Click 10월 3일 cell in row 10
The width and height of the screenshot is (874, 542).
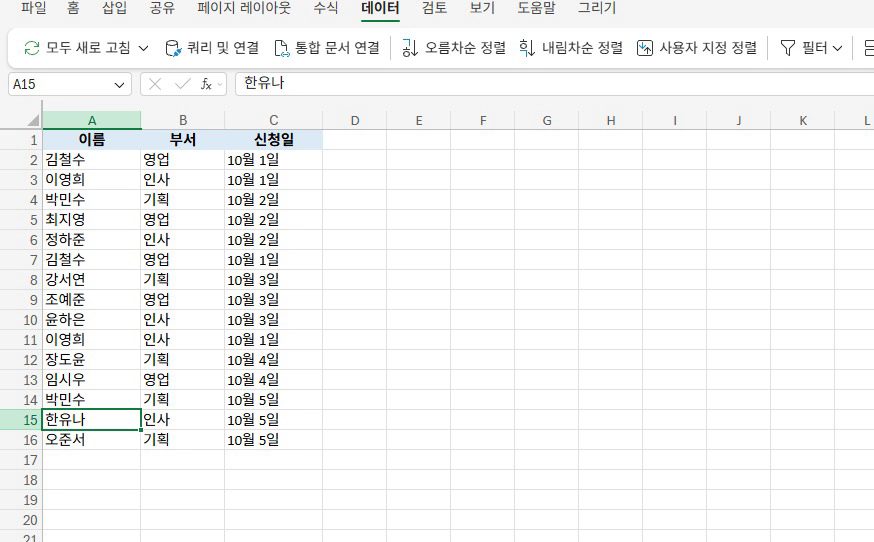(274, 320)
